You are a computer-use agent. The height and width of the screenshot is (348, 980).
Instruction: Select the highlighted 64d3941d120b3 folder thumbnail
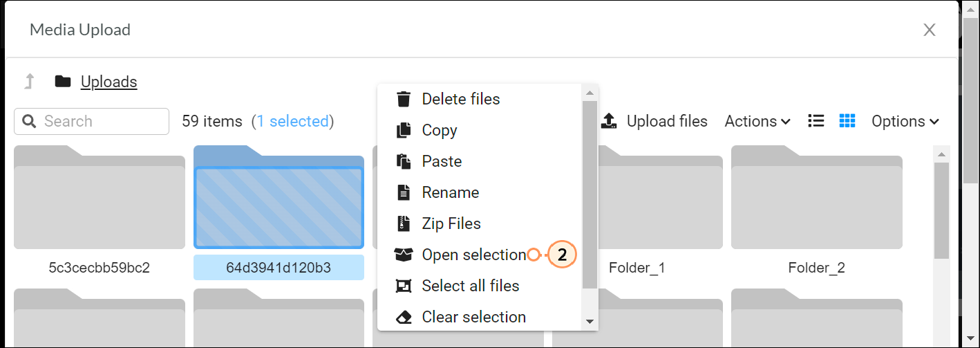pyautogui.click(x=279, y=197)
